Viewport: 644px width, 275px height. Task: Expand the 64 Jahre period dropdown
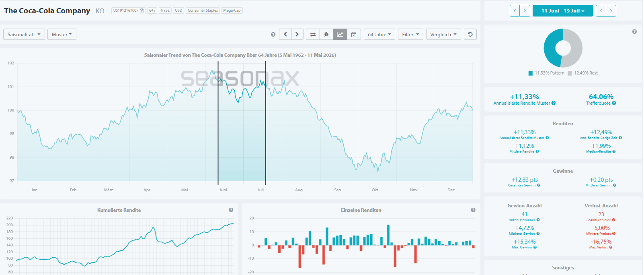[x=379, y=34]
